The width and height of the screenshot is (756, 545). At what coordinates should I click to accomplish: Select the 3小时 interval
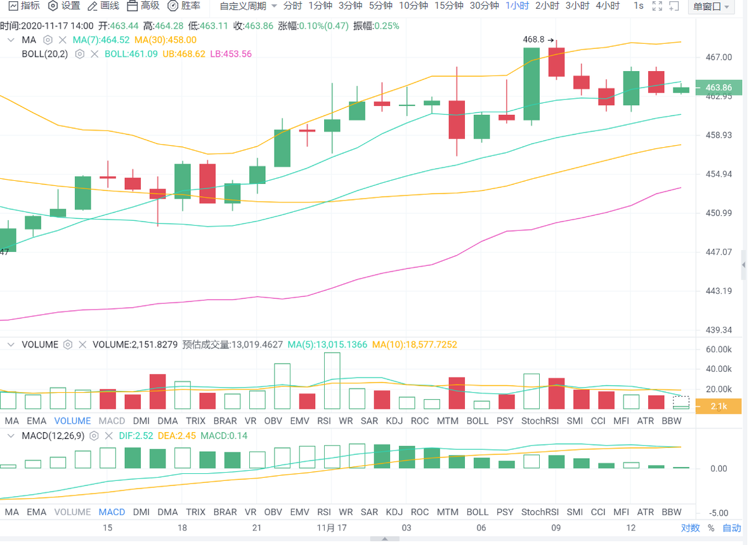pyautogui.click(x=578, y=6)
